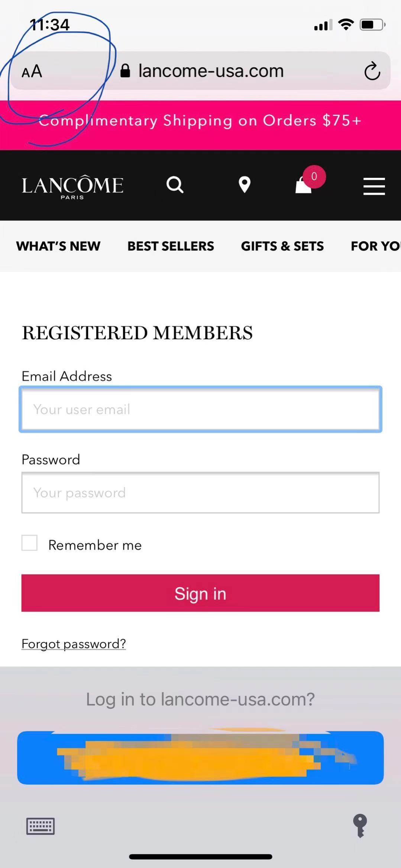The width and height of the screenshot is (401, 868).
Task: Open saved passwords key icon
Action: tap(360, 825)
